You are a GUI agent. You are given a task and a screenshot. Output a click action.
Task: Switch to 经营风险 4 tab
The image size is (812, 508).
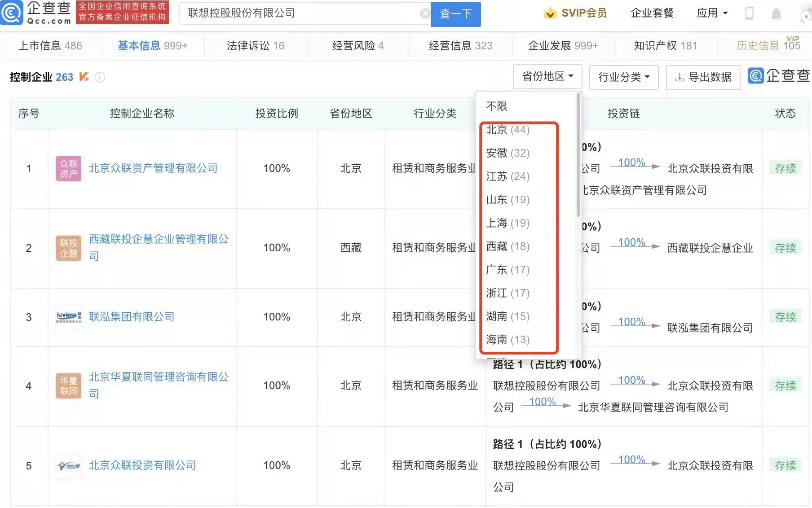pyautogui.click(x=358, y=46)
